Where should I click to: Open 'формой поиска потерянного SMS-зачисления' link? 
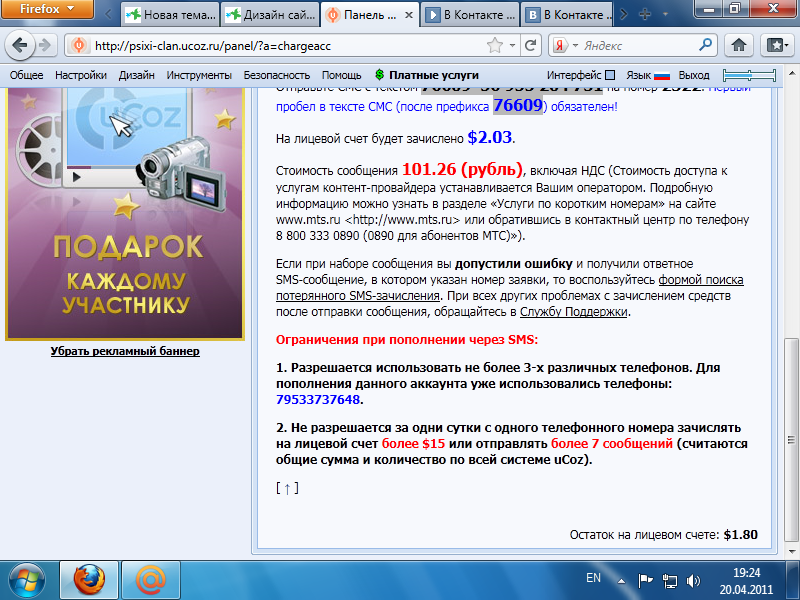pos(510,288)
